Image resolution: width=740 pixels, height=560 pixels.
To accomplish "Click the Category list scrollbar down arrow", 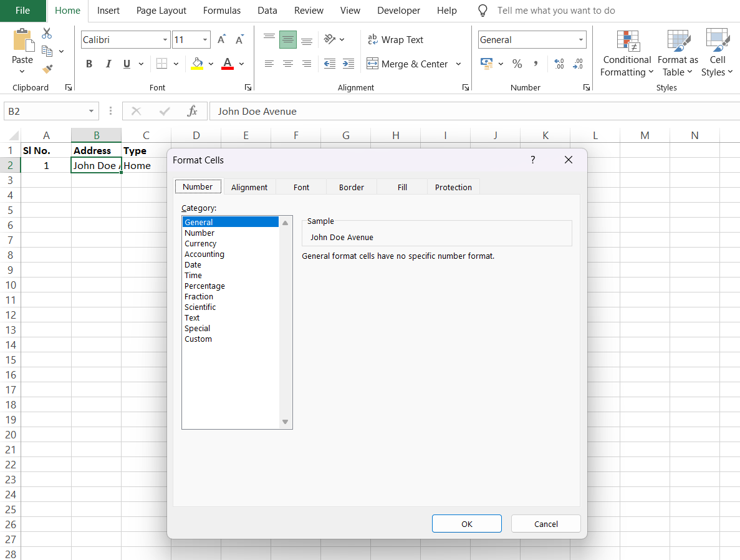I will click(x=285, y=422).
